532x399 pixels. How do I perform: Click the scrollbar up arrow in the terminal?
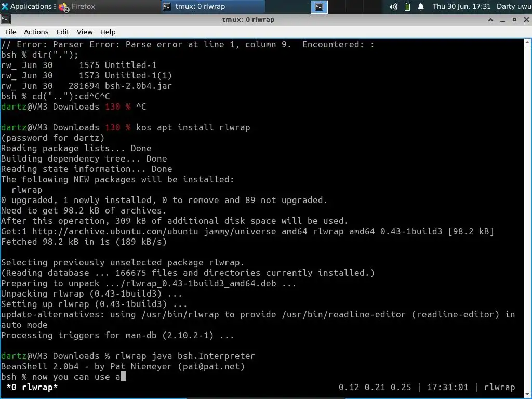coord(527,43)
